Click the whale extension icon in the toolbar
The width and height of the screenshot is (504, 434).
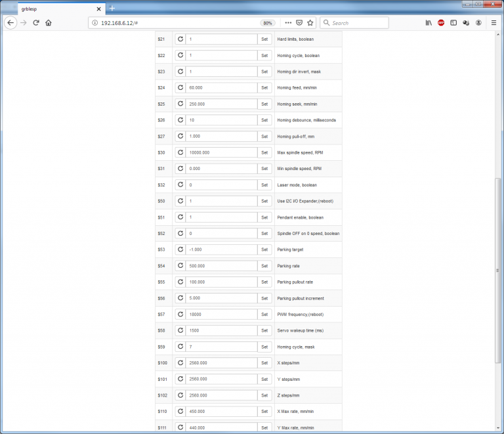click(x=466, y=23)
